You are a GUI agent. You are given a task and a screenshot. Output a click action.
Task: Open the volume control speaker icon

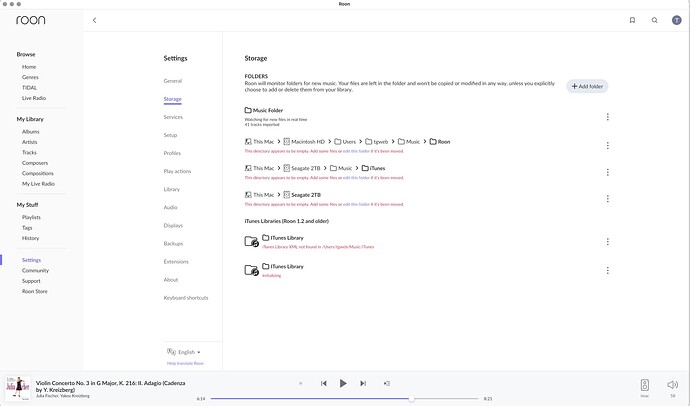coord(672,385)
